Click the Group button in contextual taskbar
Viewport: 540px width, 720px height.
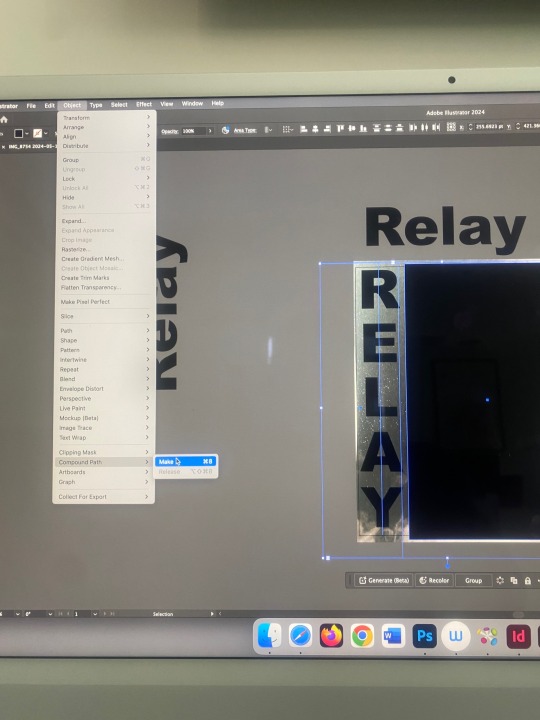[473, 580]
